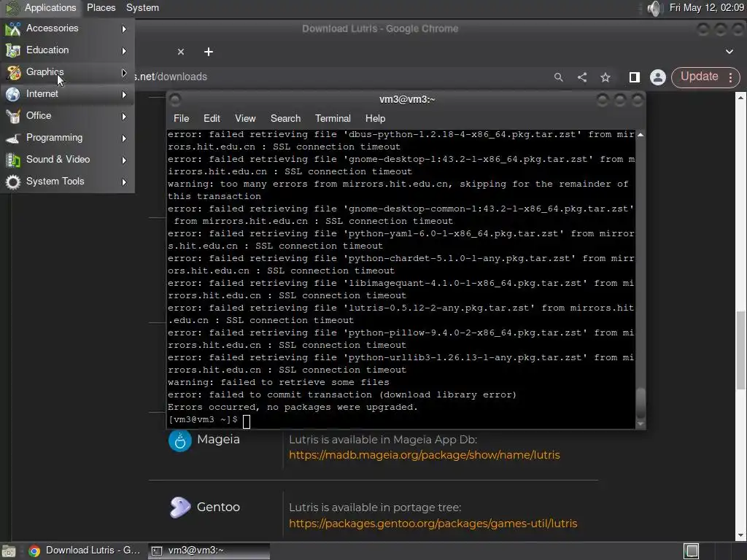
Task: Click terminal scrollbar up arrow
Action: [640, 135]
